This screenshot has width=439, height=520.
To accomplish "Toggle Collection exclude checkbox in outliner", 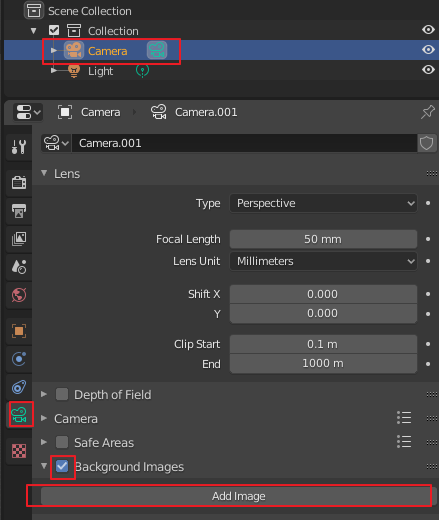I will pyautogui.click(x=54, y=31).
